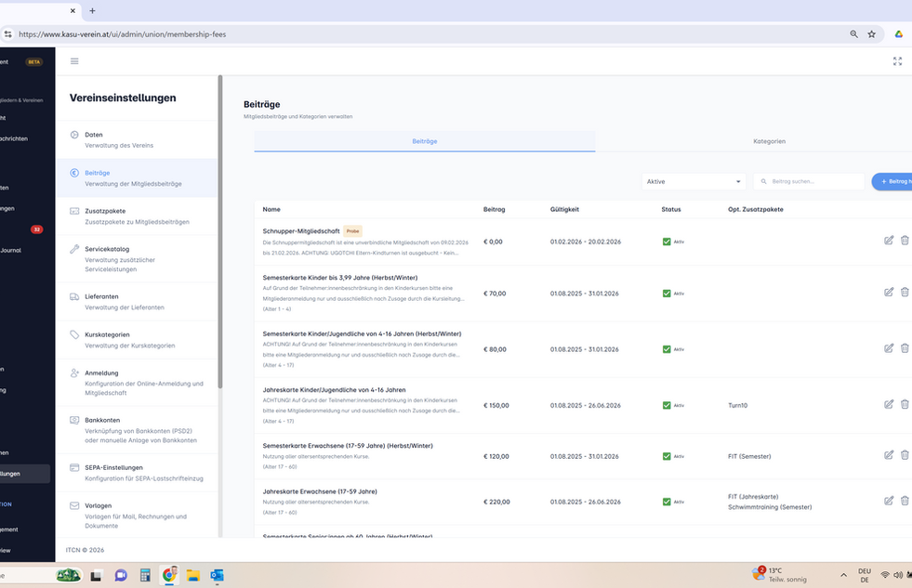The height and width of the screenshot is (588, 912).
Task: Click the blue add Beitrag button
Action: [892, 181]
